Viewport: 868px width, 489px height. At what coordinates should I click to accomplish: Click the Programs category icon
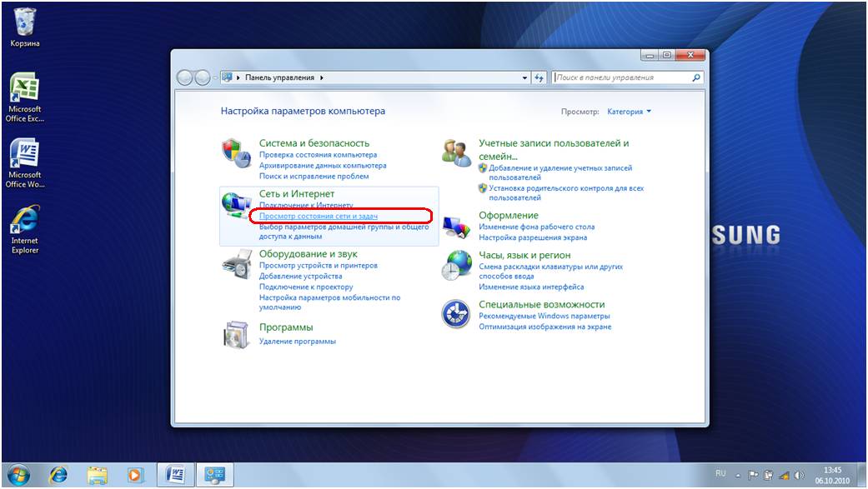[236, 333]
